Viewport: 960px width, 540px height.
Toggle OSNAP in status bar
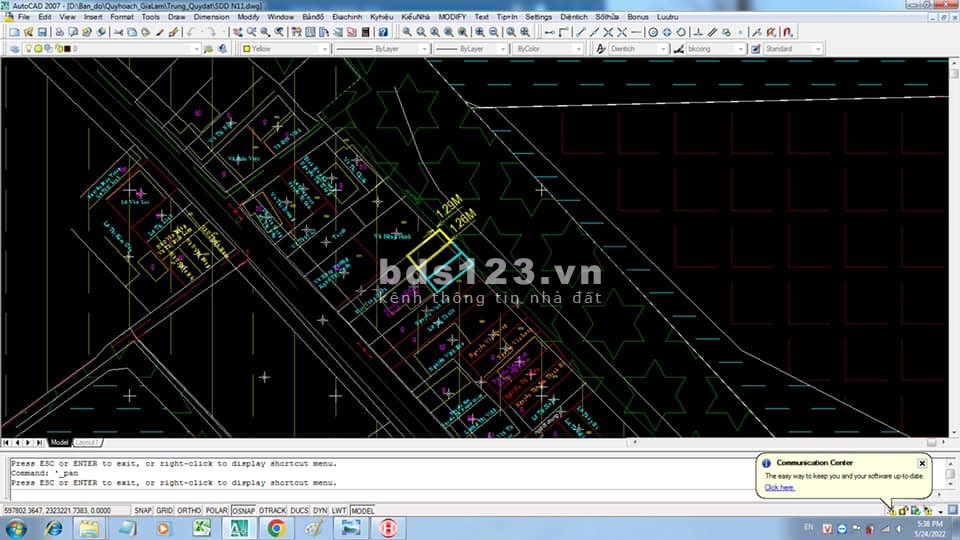pos(243,510)
